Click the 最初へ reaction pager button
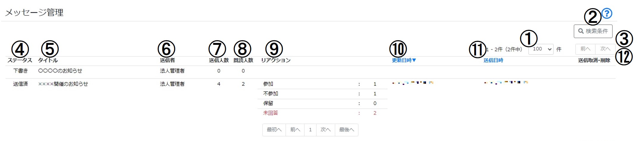 click(x=274, y=130)
